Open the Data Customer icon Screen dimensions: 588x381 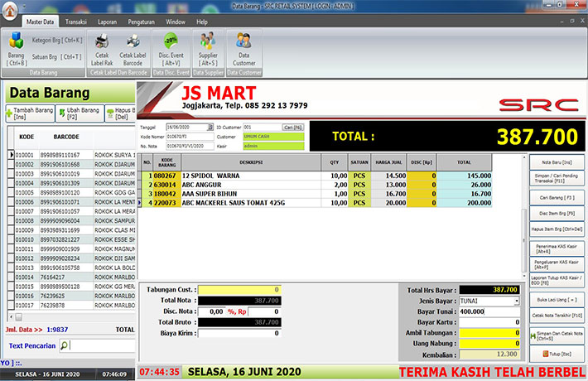click(243, 49)
